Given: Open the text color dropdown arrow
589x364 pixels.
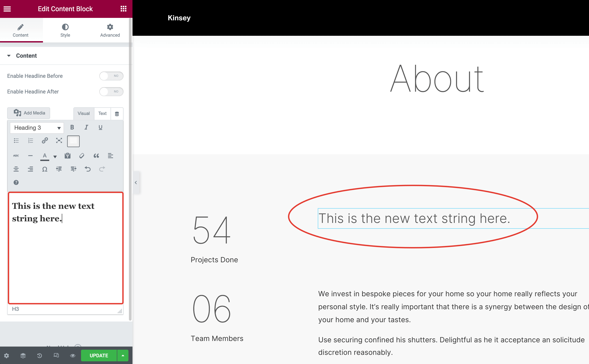Looking at the screenshot, I should tap(55, 157).
